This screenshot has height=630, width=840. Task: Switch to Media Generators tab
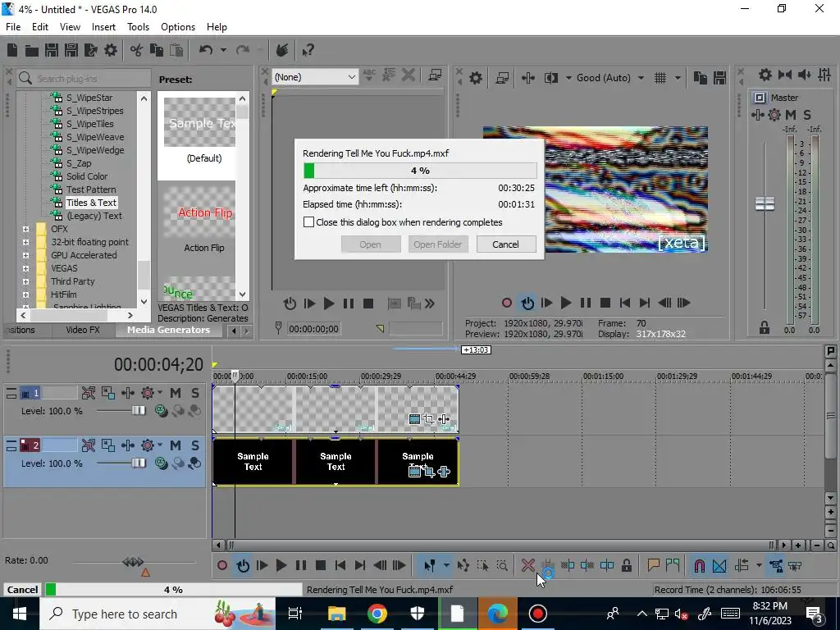pyautogui.click(x=169, y=330)
